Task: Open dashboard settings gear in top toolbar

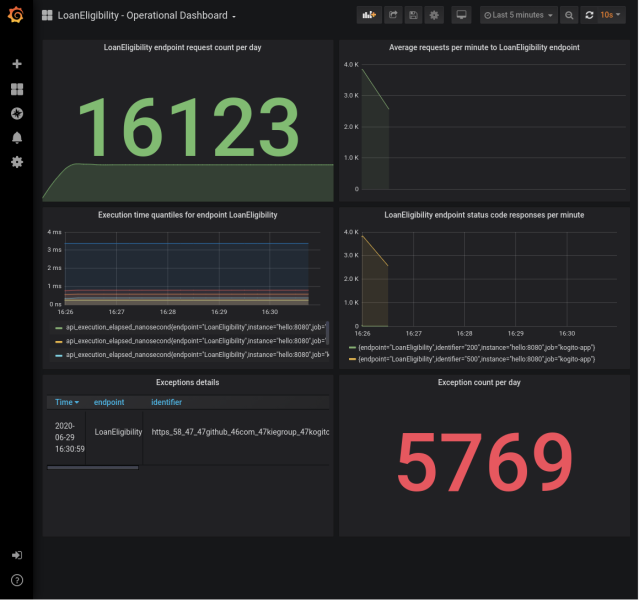Action: (434, 15)
